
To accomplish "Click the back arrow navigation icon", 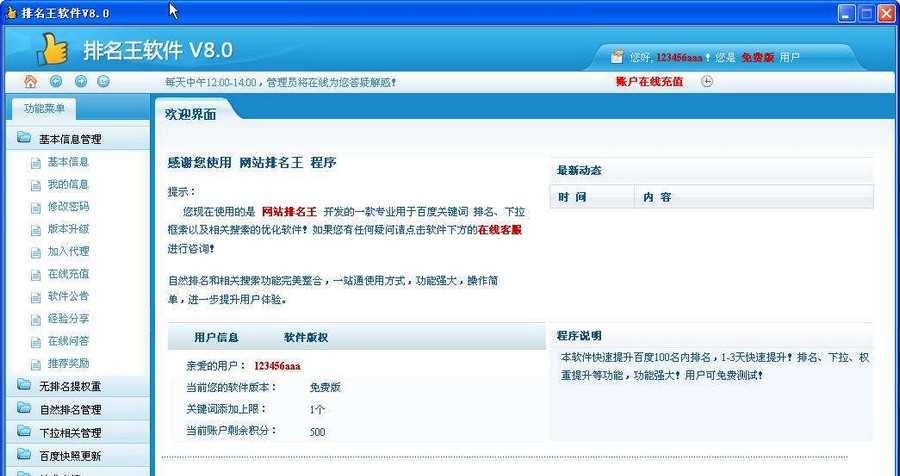I will click(56, 82).
